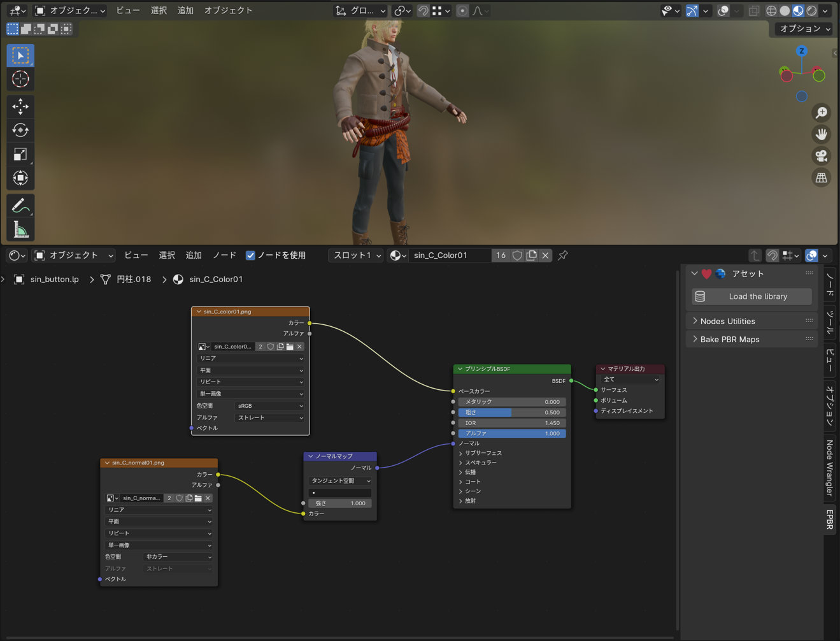Viewport: 840px width, 641px height.
Task: Select the Transform tool
Action: pyautogui.click(x=20, y=178)
